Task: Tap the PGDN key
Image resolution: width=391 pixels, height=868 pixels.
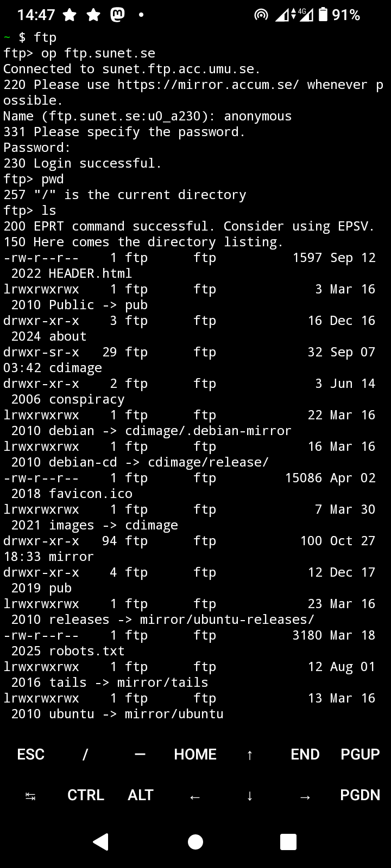Action: point(360,795)
